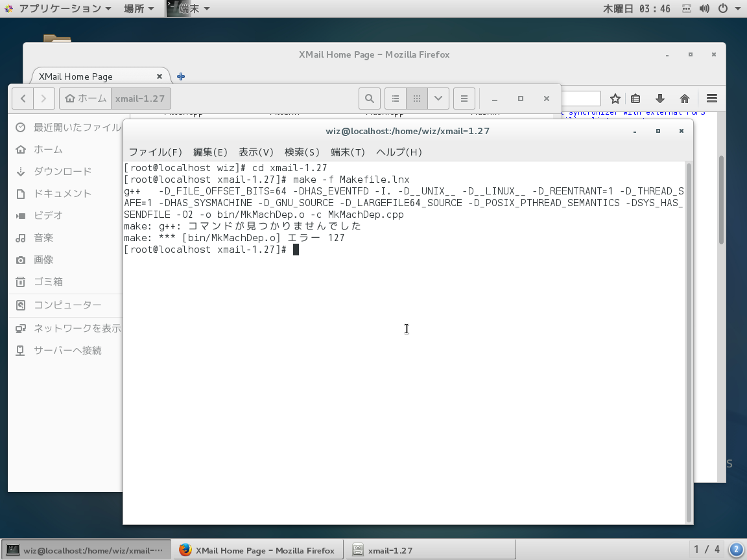Click the terminal vertical scrollbar
747x560 pixels.
(689, 343)
